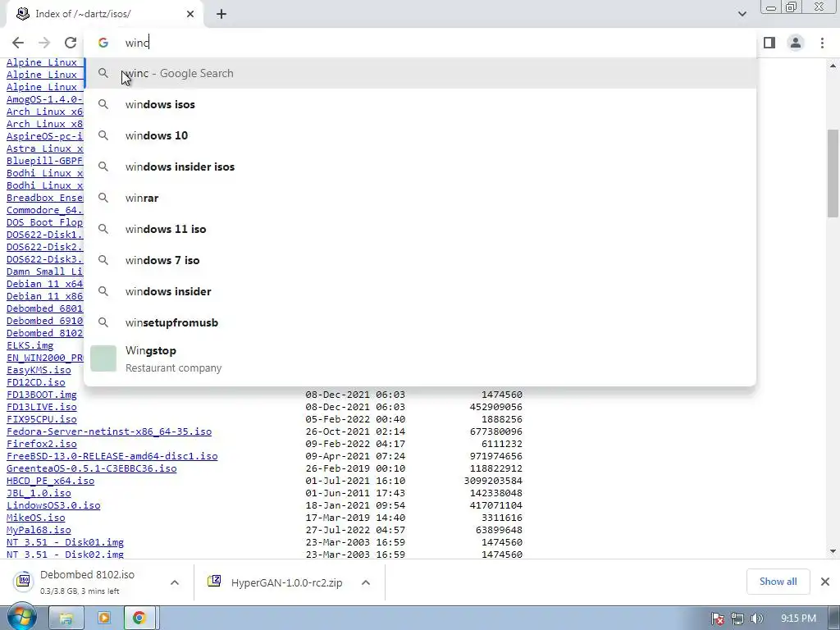
Task: Click the Wingstop suggestion thumbnail image
Action: [103, 358]
